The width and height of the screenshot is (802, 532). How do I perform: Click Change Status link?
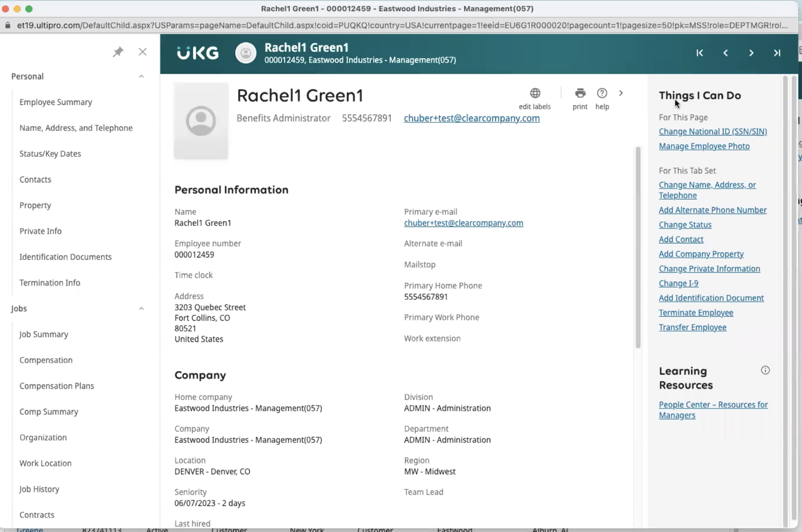click(x=685, y=225)
